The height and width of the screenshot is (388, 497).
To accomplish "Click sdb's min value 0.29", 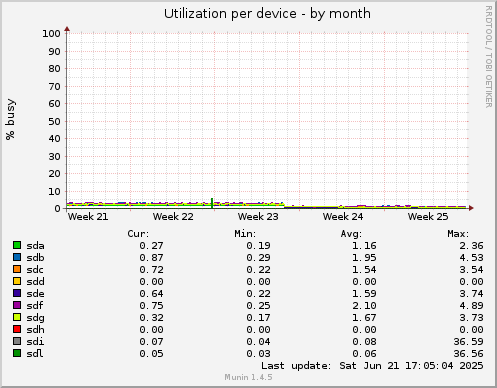I will 258,258.
